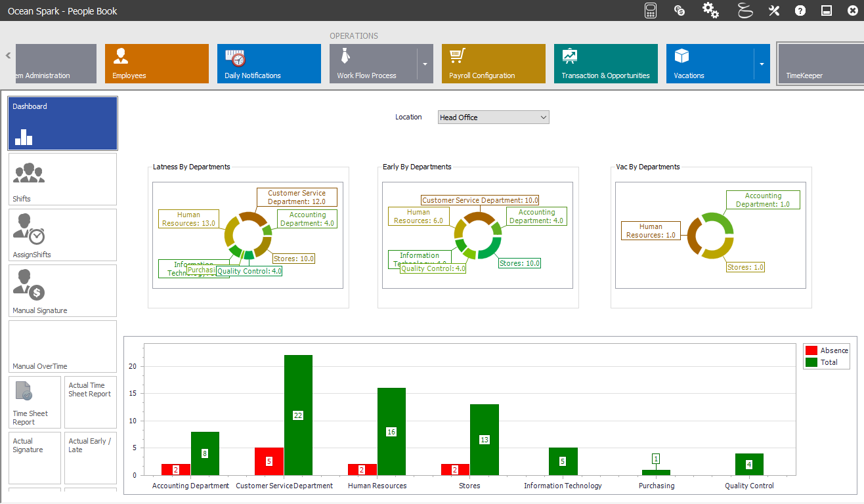
Task: Open the Location dropdown showing Head Office
Action: tap(494, 117)
